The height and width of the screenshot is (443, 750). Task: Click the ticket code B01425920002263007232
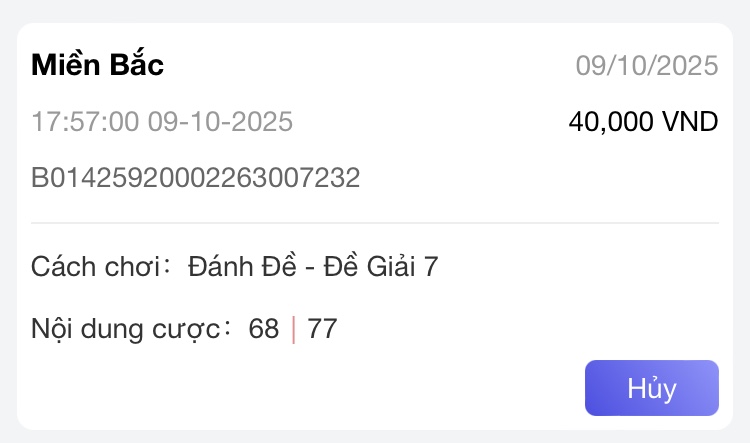pyautogui.click(x=196, y=179)
